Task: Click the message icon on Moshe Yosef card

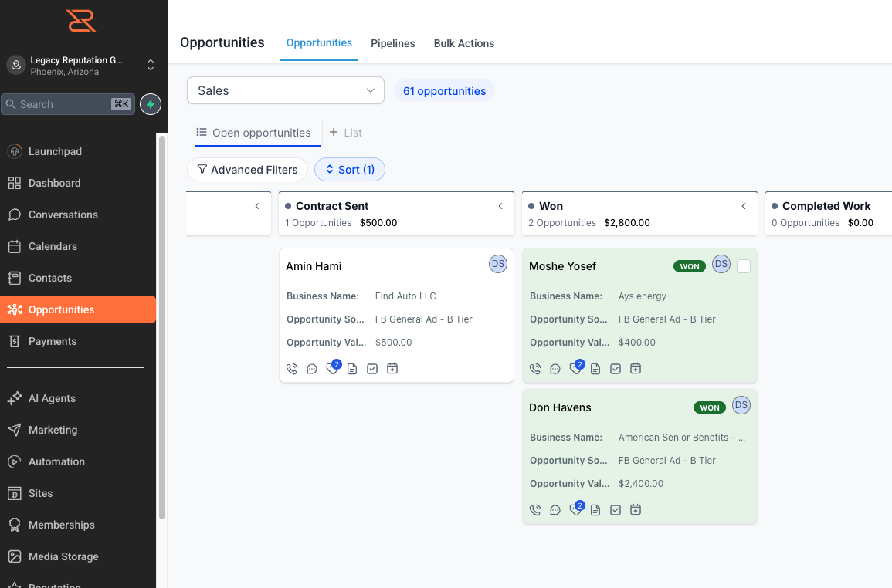Action: point(555,369)
